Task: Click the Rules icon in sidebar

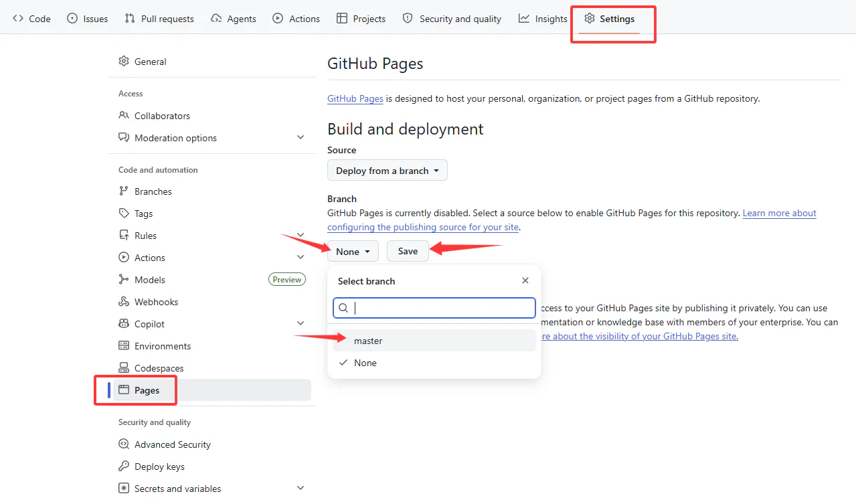Action: (124, 236)
